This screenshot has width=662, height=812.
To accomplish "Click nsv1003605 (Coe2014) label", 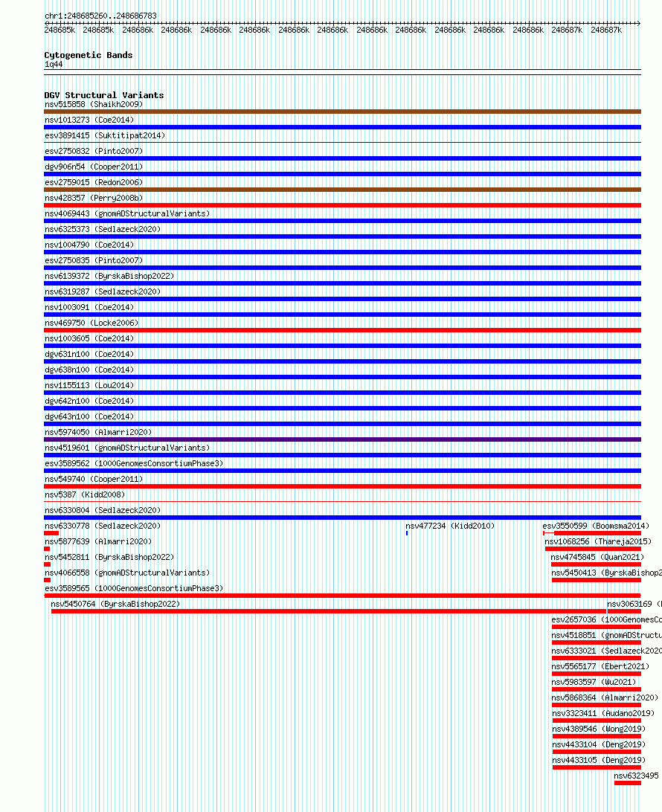I will pyautogui.click(x=89, y=338).
